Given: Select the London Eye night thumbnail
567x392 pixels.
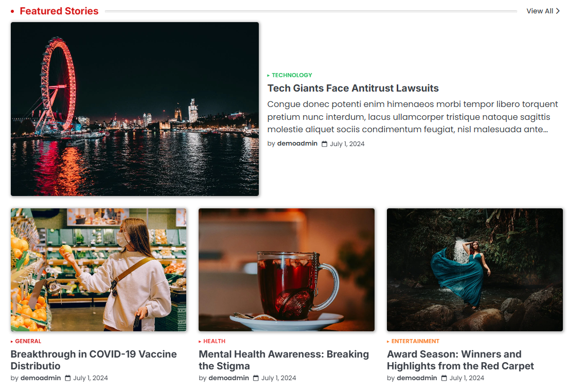Looking at the screenshot, I should [135, 109].
